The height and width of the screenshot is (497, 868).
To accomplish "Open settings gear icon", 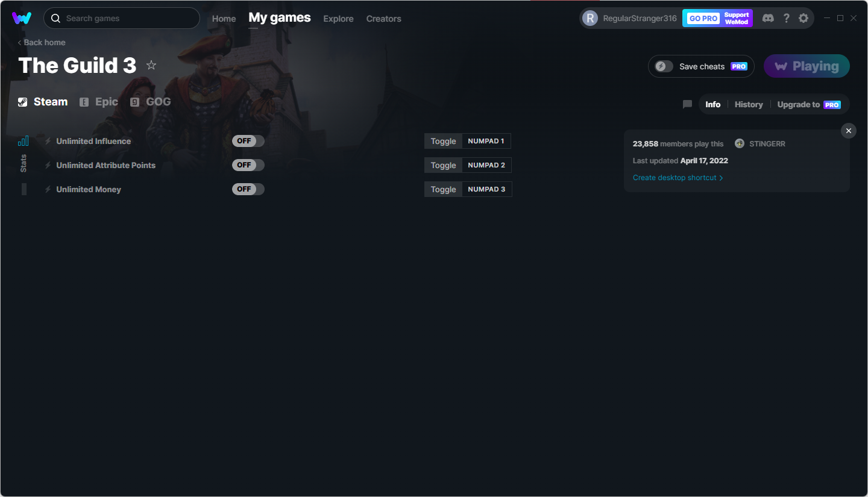I will tap(804, 18).
